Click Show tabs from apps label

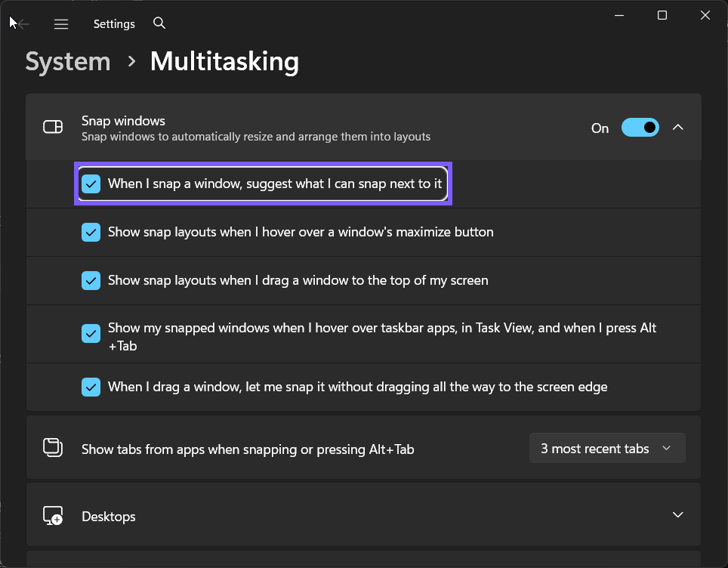pyautogui.click(x=248, y=449)
